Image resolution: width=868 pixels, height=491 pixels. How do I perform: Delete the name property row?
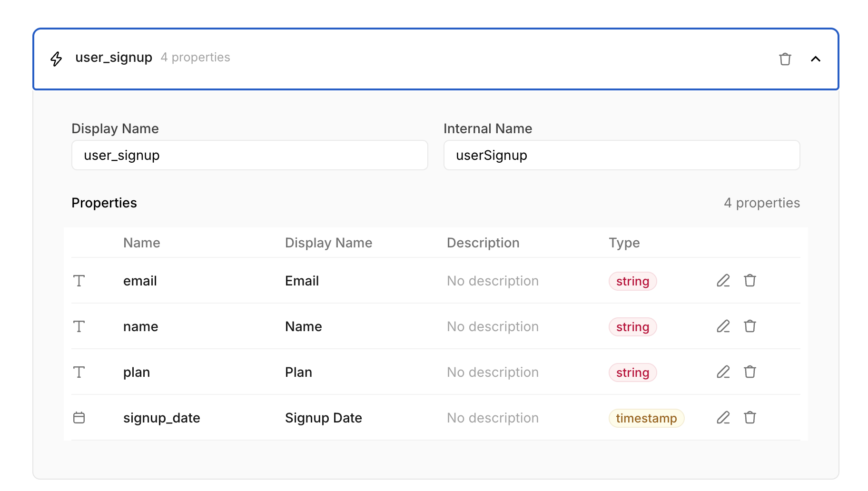pos(750,326)
